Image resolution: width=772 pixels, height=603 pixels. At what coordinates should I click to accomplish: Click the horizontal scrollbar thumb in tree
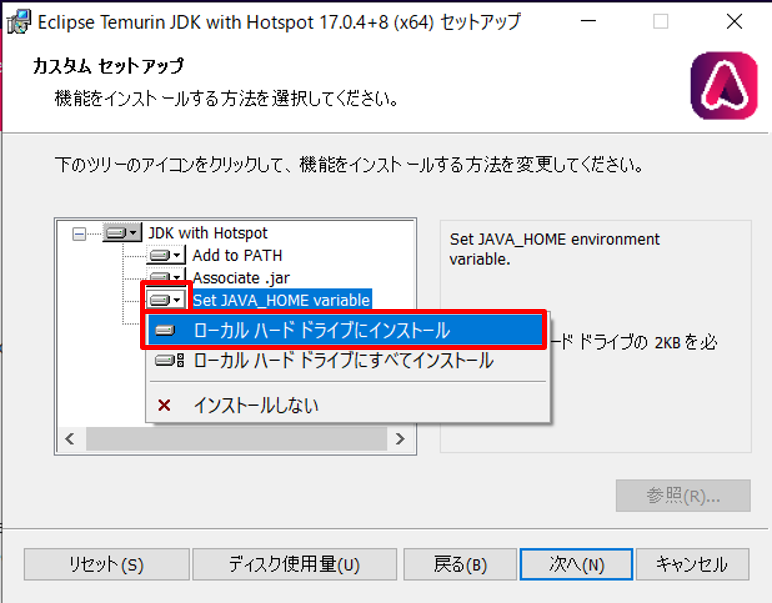tap(236, 438)
